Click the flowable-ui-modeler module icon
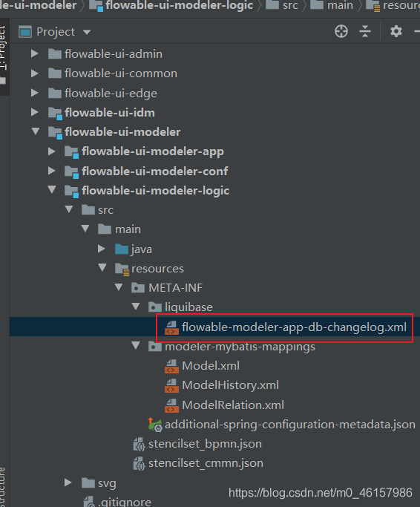Image resolution: width=420 pixels, height=507 pixels. click(55, 133)
